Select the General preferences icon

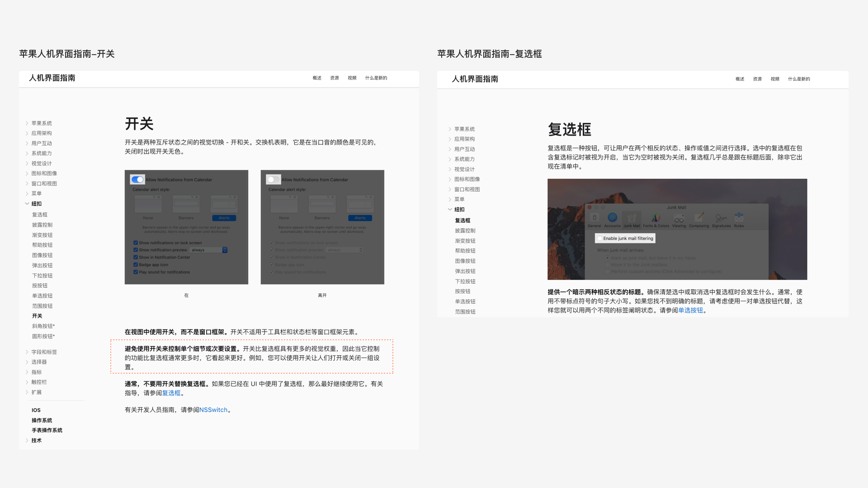(594, 218)
